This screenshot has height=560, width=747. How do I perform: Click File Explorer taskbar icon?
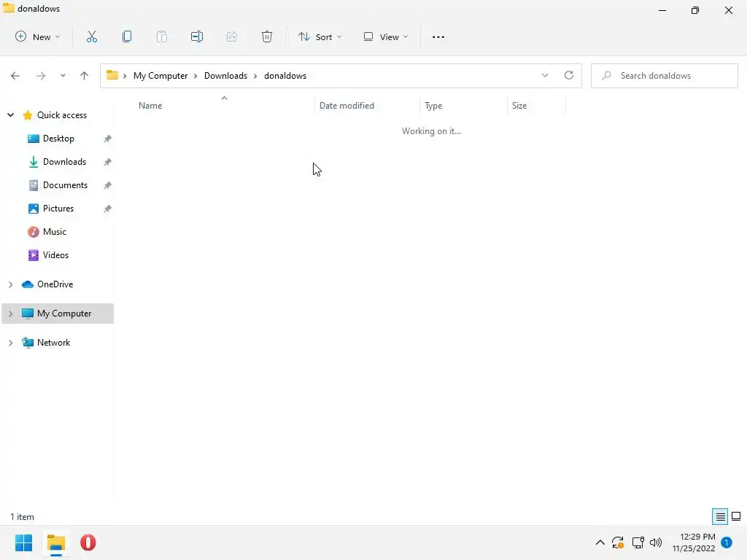pyautogui.click(x=56, y=542)
